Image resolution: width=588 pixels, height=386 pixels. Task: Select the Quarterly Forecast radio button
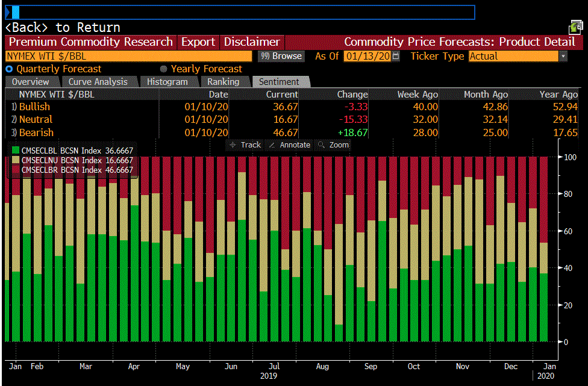point(9,69)
